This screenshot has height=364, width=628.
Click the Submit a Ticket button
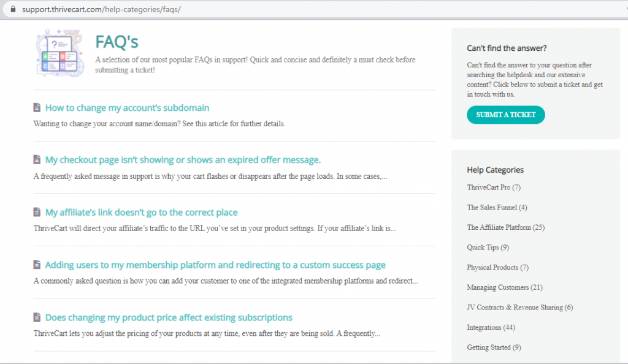click(505, 115)
